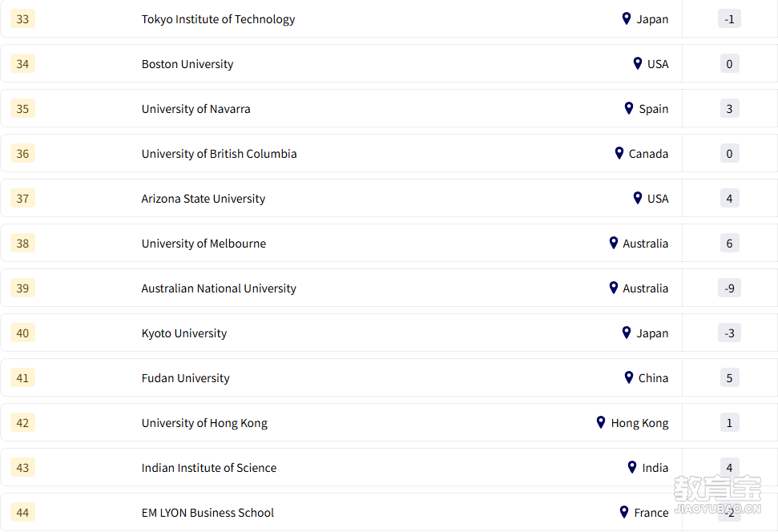
Task: Click the location pin next to Canada
Action: [x=619, y=153]
